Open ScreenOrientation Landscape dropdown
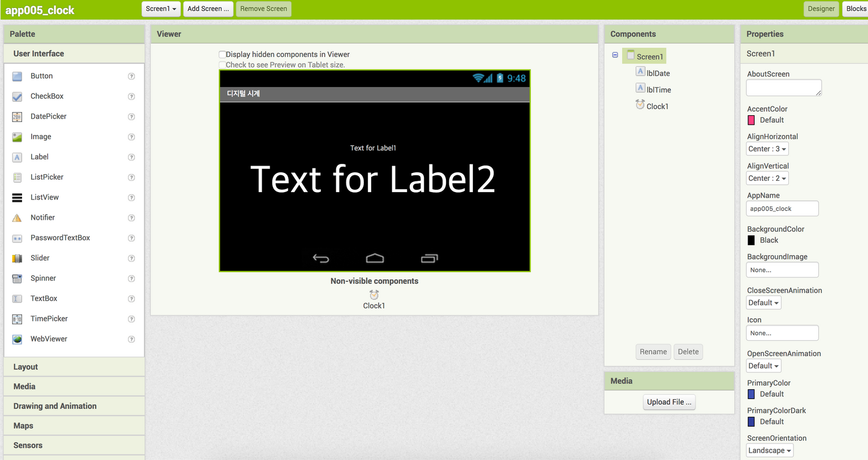 pyautogui.click(x=770, y=450)
